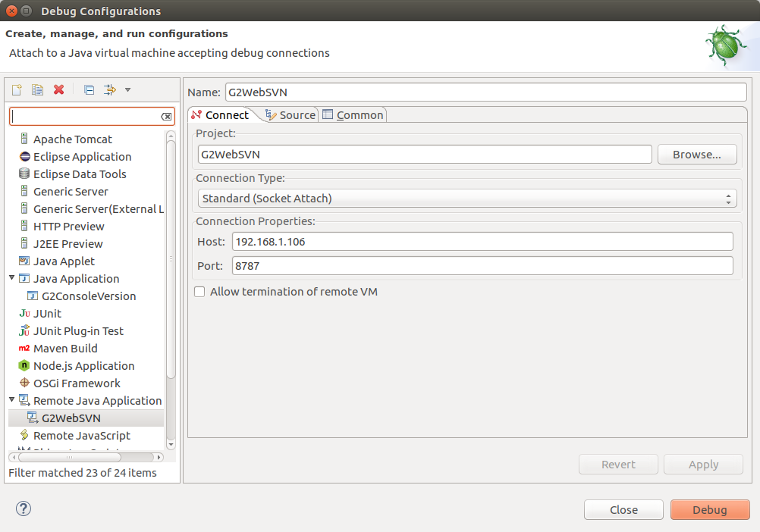Switch to the Source tab
Image resolution: width=760 pixels, height=532 pixels.
[x=290, y=114]
